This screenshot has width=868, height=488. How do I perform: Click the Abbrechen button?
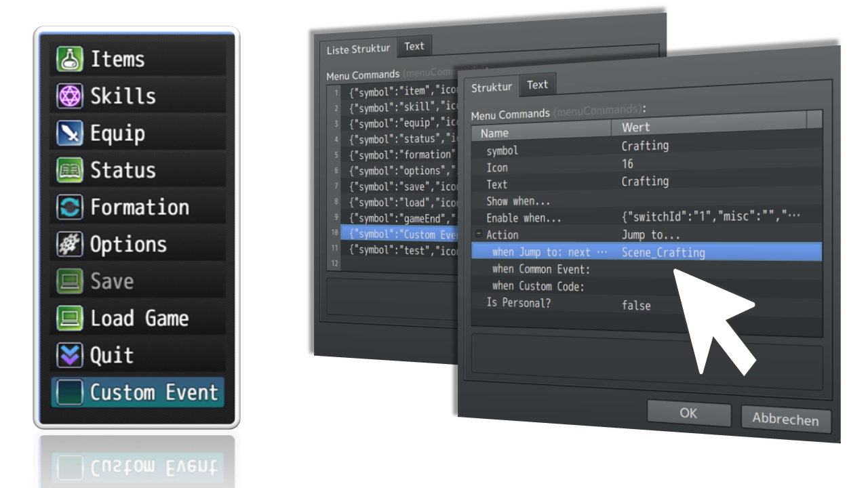coord(785,419)
